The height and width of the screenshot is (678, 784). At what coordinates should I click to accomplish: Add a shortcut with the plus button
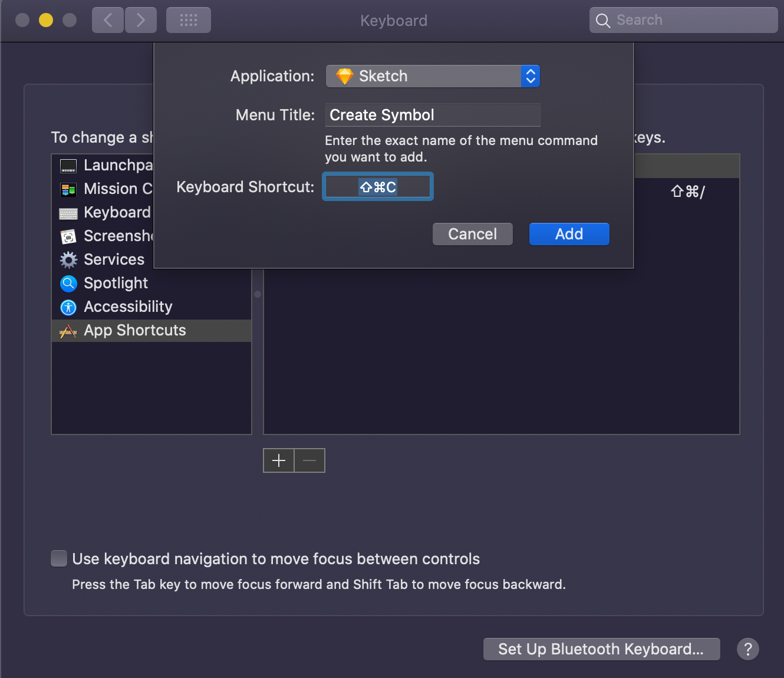279,460
